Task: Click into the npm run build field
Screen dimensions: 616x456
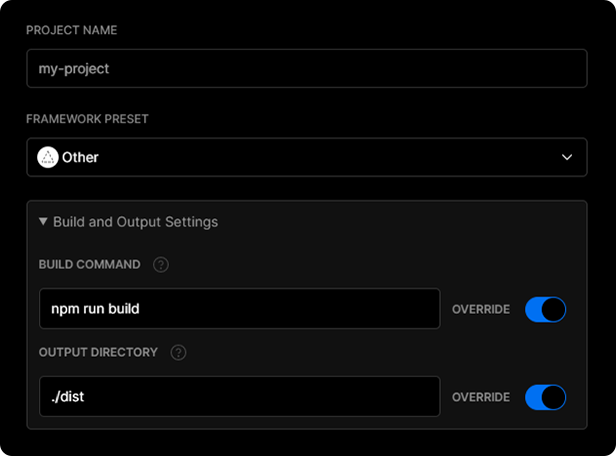Action: tap(240, 309)
